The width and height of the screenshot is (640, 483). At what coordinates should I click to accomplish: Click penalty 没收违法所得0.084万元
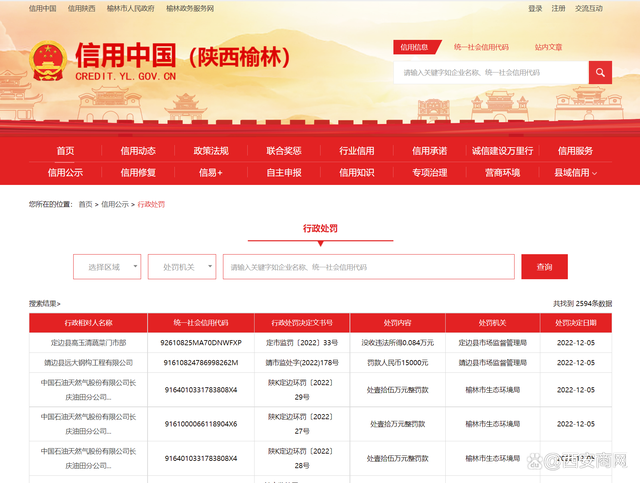pyautogui.click(x=398, y=343)
